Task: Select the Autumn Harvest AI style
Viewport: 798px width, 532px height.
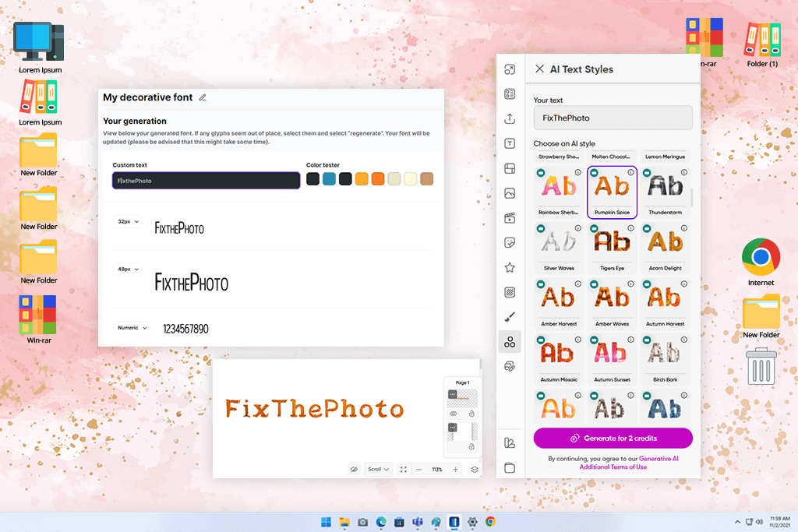Action: (666, 304)
